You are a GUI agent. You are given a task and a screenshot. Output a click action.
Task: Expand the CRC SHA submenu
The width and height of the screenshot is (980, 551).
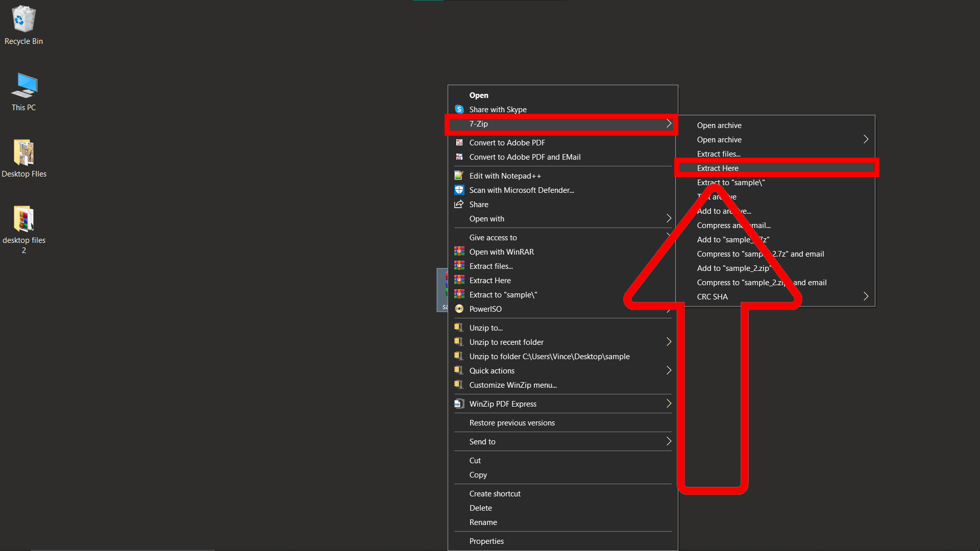click(865, 296)
